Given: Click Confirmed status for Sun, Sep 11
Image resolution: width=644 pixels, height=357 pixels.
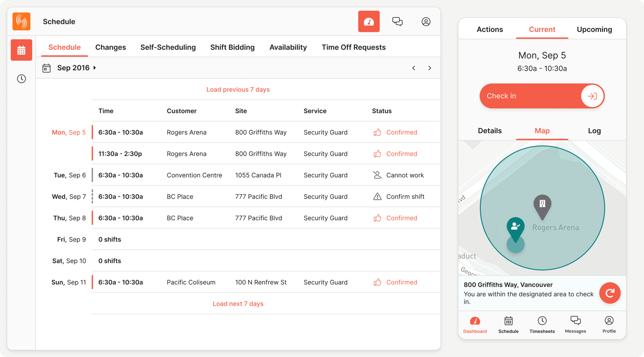Looking at the screenshot, I should point(402,282).
